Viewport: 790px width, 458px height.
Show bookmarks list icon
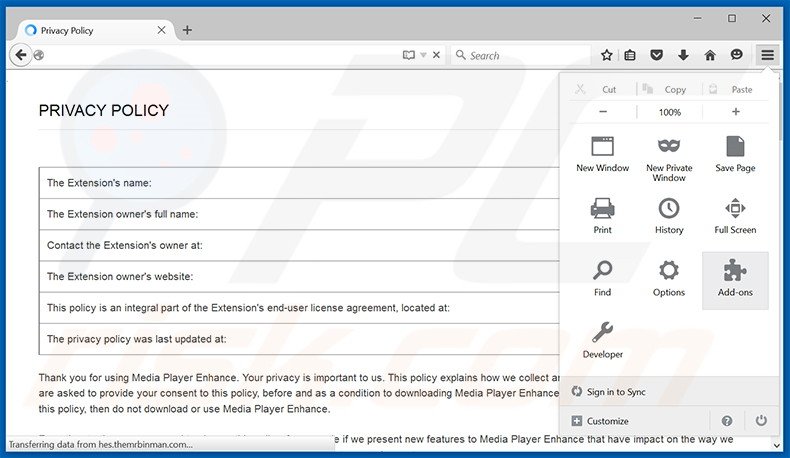click(x=630, y=55)
